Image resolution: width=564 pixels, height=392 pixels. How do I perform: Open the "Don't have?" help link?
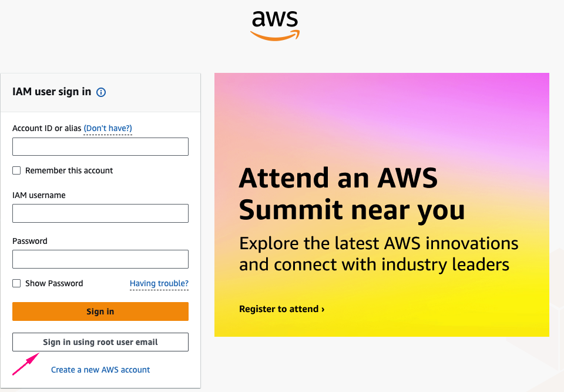(108, 128)
